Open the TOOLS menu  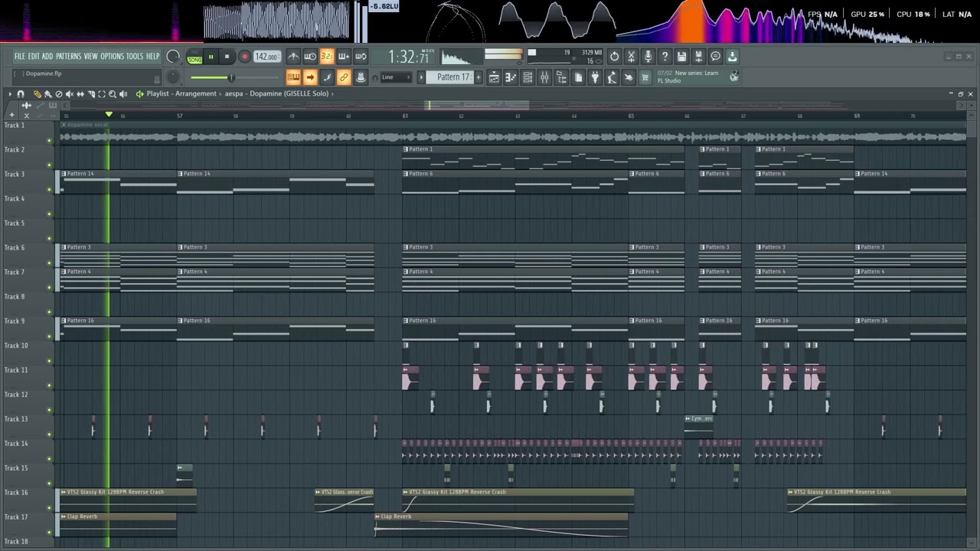(x=135, y=57)
